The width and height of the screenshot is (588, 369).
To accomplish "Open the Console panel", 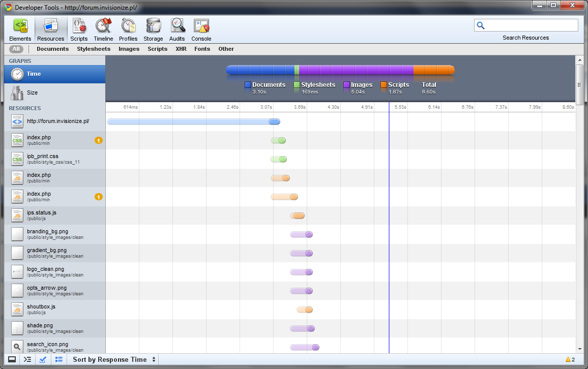I will click(201, 30).
